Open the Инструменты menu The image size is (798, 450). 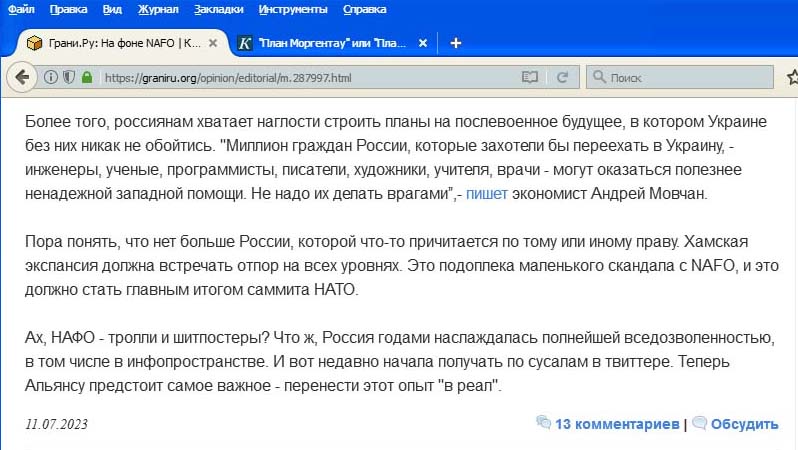293,9
